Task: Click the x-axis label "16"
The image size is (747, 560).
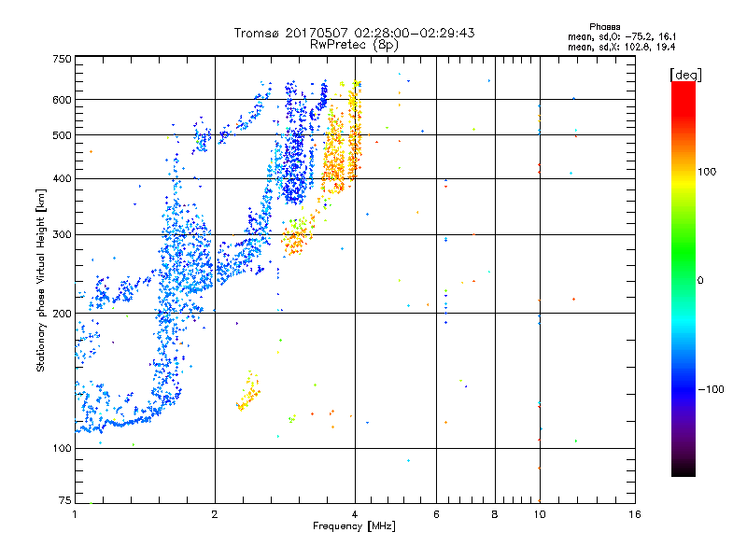Action: point(635,514)
